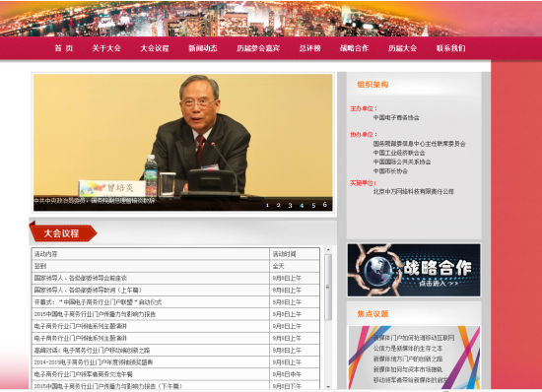
Task: Switch carousel to slide 2
Action: click(x=278, y=205)
